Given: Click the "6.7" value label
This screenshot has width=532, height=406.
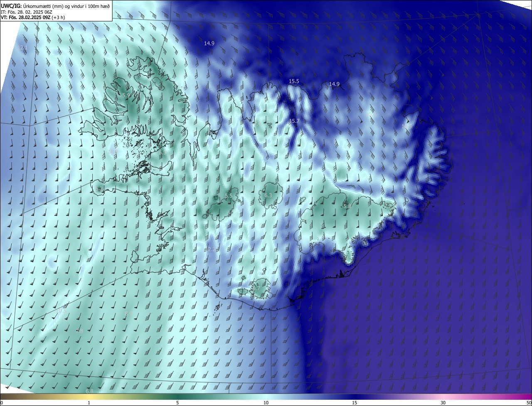Looking at the screenshot, I should (256, 288).
